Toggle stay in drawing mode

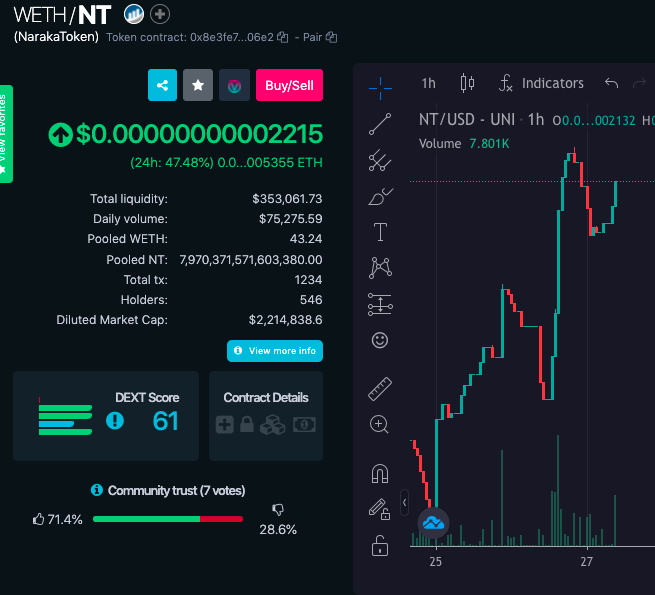tap(379, 509)
